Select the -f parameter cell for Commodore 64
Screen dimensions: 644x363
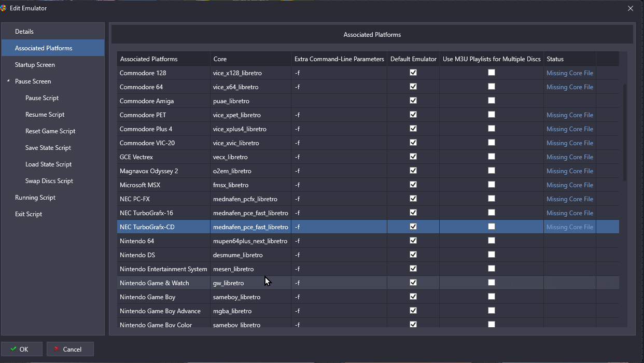pos(339,87)
